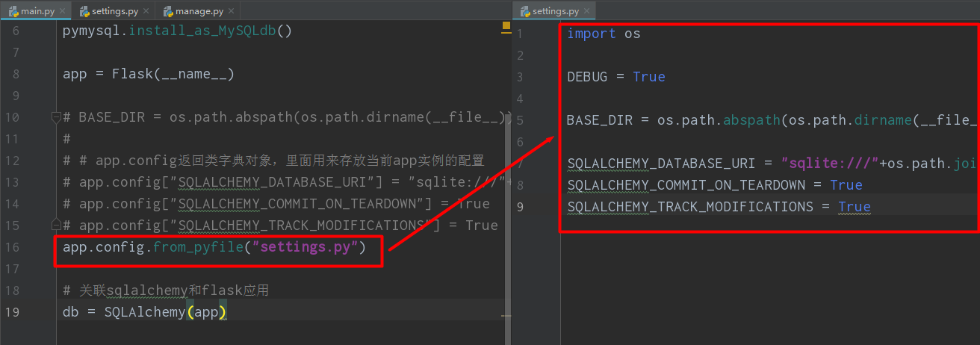Close the manage.py tab

pos(232,11)
